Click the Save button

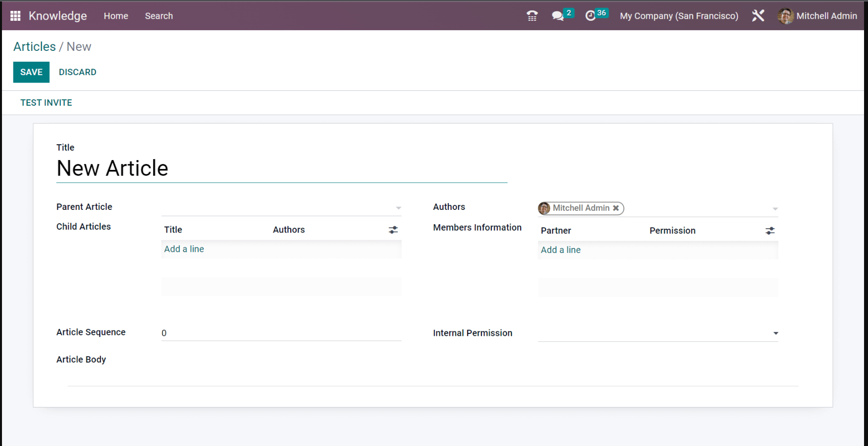31,72
